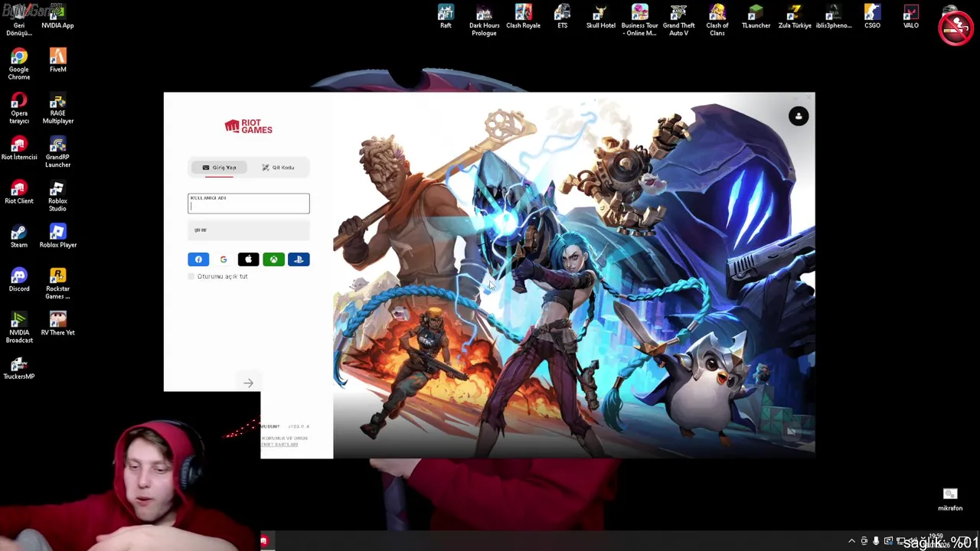The width and height of the screenshot is (980, 551).
Task: Select the Zula Türkiye desktop icon
Action: pyautogui.click(x=795, y=17)
